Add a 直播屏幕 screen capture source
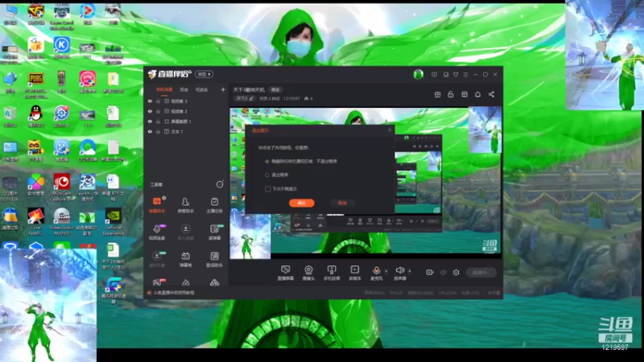 [286, 273]
